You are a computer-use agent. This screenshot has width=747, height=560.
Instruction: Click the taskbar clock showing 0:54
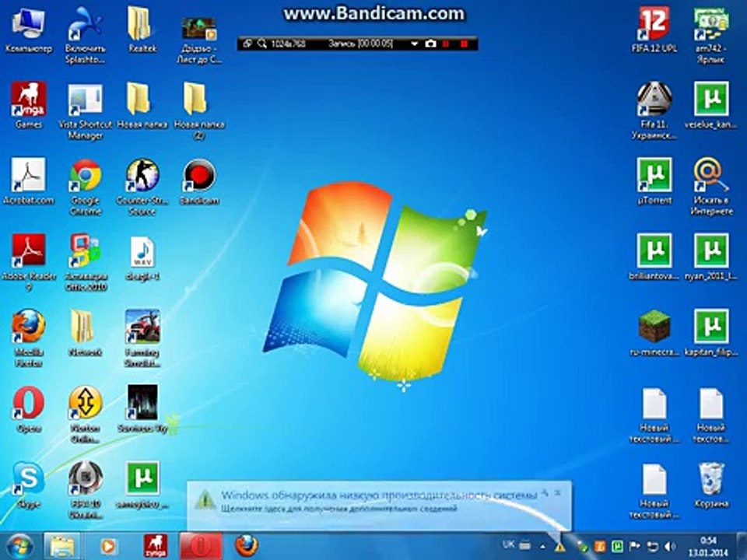tap(708, 546)
